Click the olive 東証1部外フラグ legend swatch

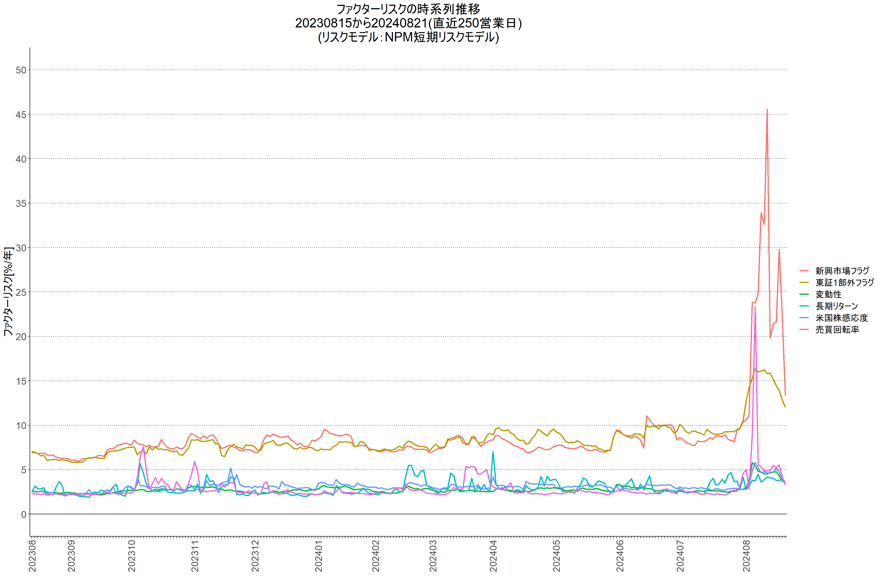point(804,282)
